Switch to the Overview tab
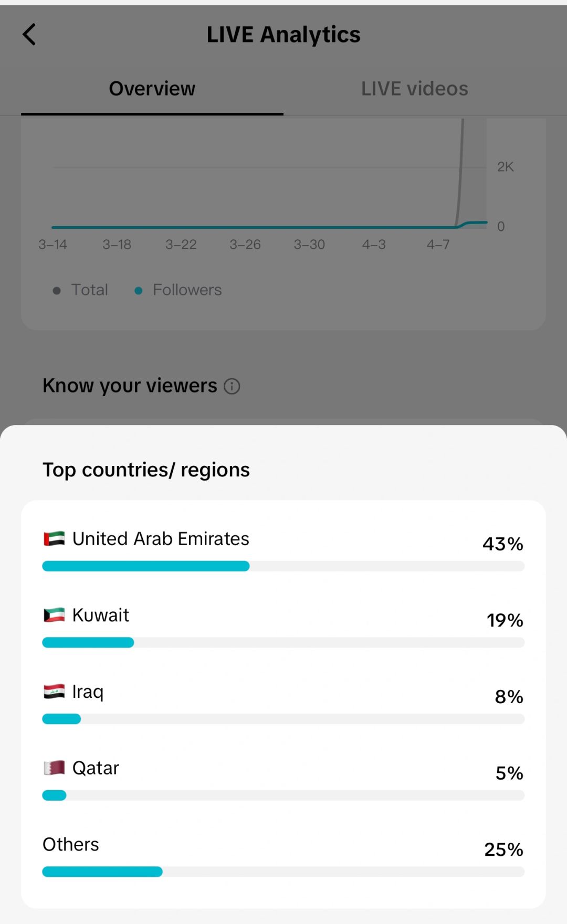This screenshot has width=567, height=924. (152, 89)
